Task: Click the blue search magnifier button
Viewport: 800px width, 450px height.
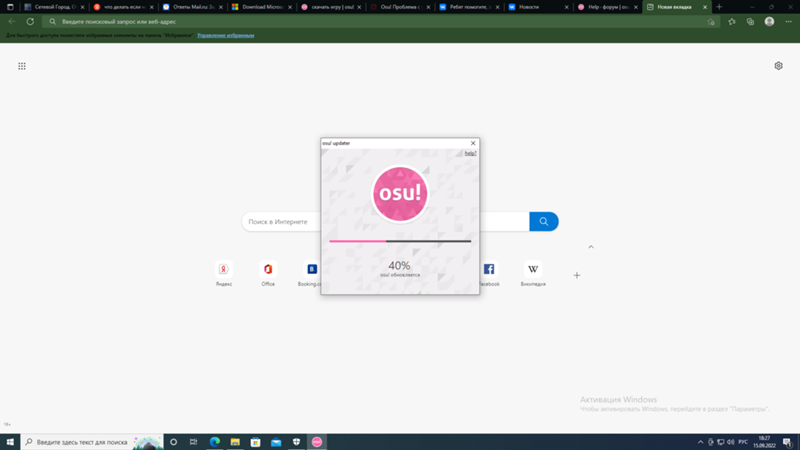Action: [x=544, y=221]
